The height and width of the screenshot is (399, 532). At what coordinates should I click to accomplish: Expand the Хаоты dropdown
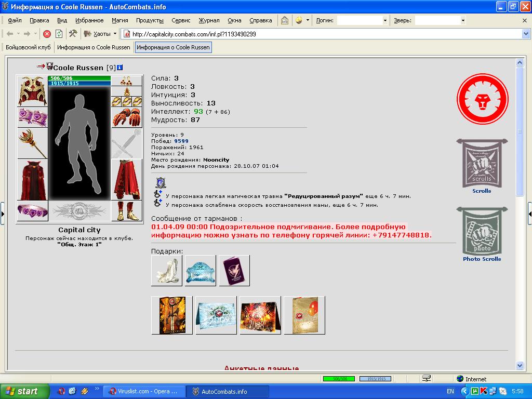[x=115, y=34]
